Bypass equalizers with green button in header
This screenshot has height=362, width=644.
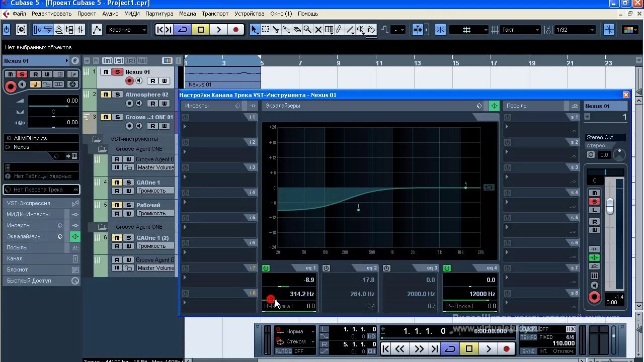494,106
